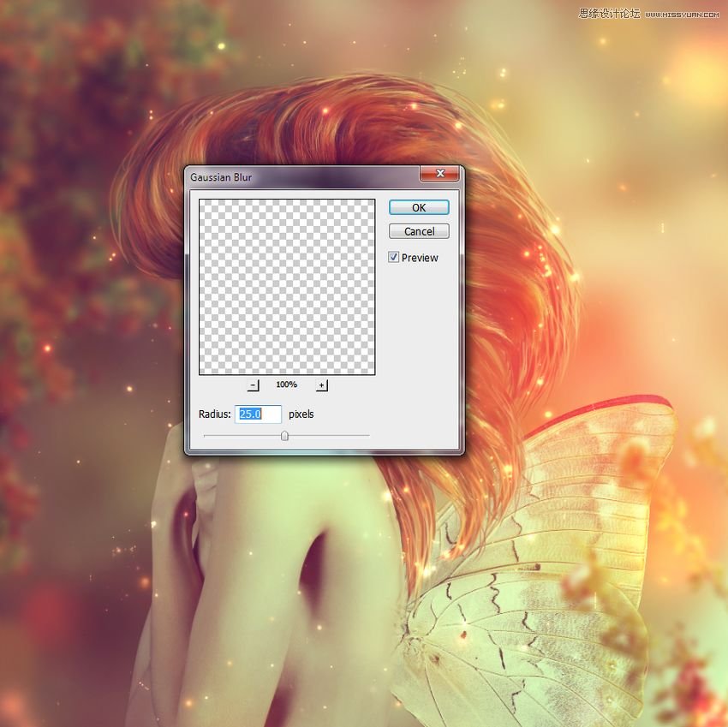Close the Gaussian Blur dialog
Image resolution: width=728 pixels, height=727 pixels.
(439, 174)
